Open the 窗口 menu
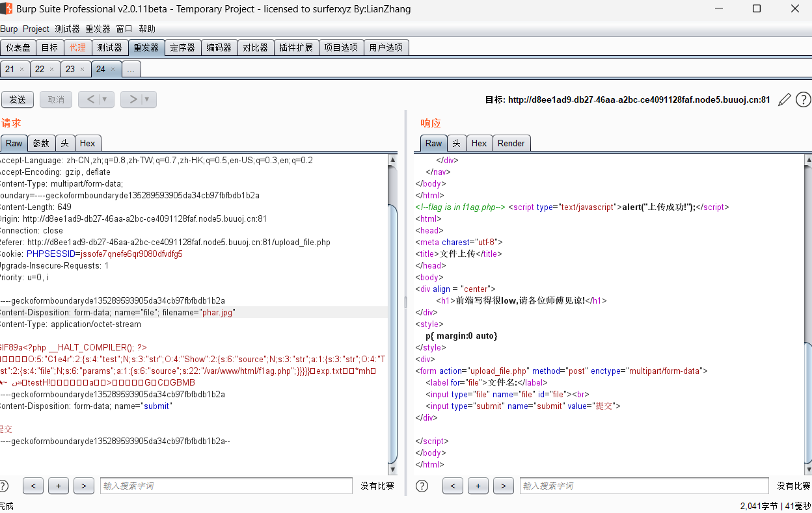The width and height of the screenshot is (812, 513). tap(124, 29)
